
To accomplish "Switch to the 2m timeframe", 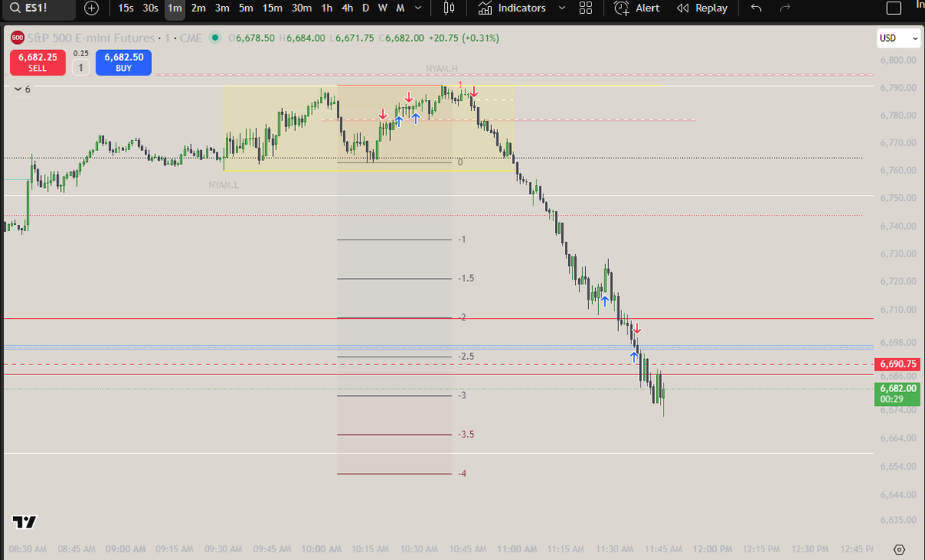I will coord(198,8).
